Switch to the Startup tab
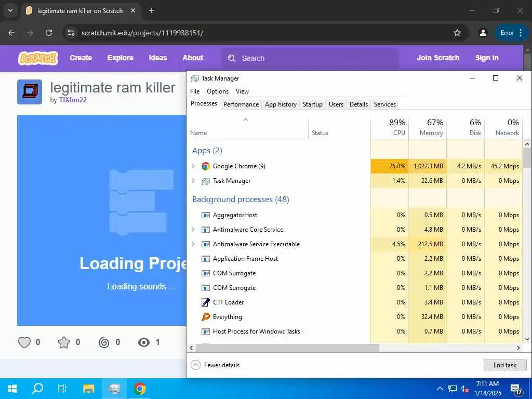 tap(312, 104)
